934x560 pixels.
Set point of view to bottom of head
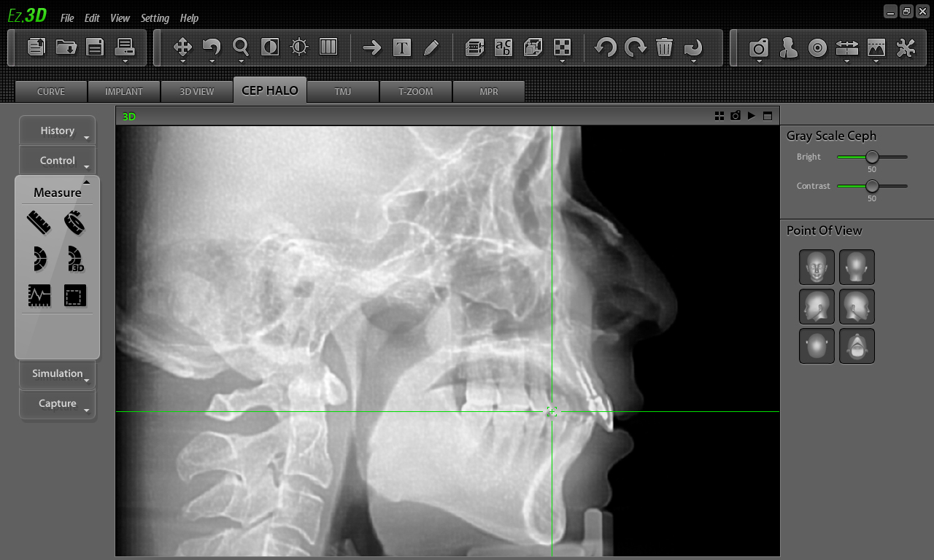point(857,346)
